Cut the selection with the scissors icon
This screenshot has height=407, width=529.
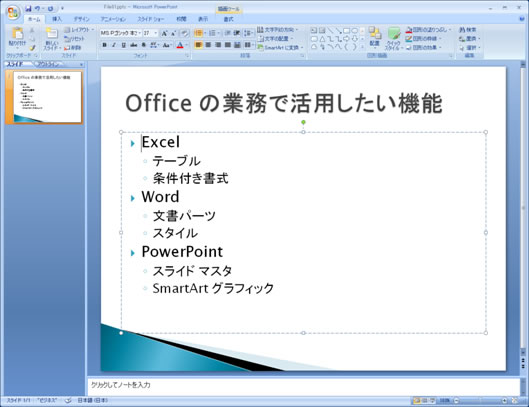coord(32,30)
